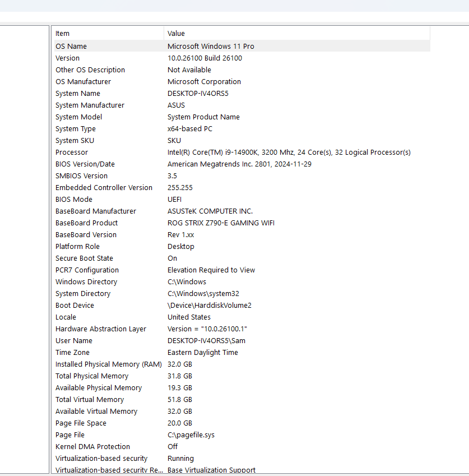Select the Embedded Controller Version row
The width and height of the screenshot is (469, 476).
tap(242, 188)
